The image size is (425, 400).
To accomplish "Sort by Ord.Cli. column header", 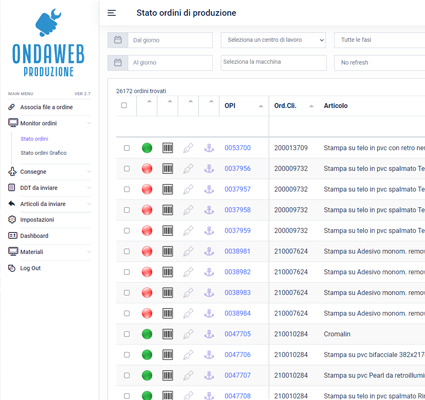I will pos(294,106).
